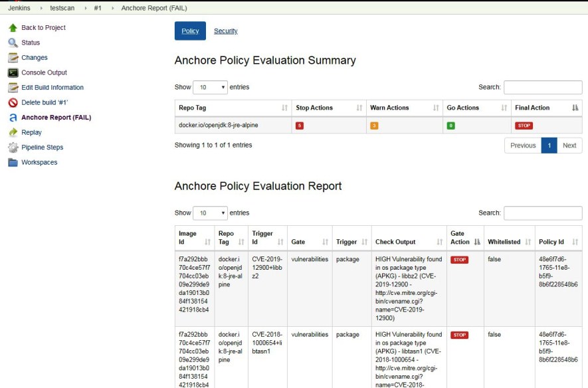Viewport: 588px width, 388px height.
Task: Click the Back to Project arrow icon
Action: pos(13,28)
